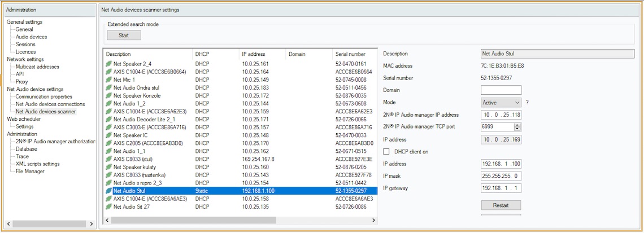Sort by the IP address column header
Screen dimensions: 644x233
click(x=262, y=54)
